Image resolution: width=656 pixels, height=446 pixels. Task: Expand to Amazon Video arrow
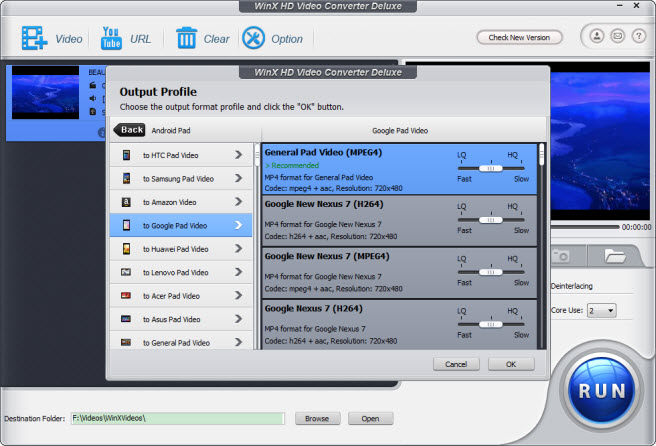(238, 202)
